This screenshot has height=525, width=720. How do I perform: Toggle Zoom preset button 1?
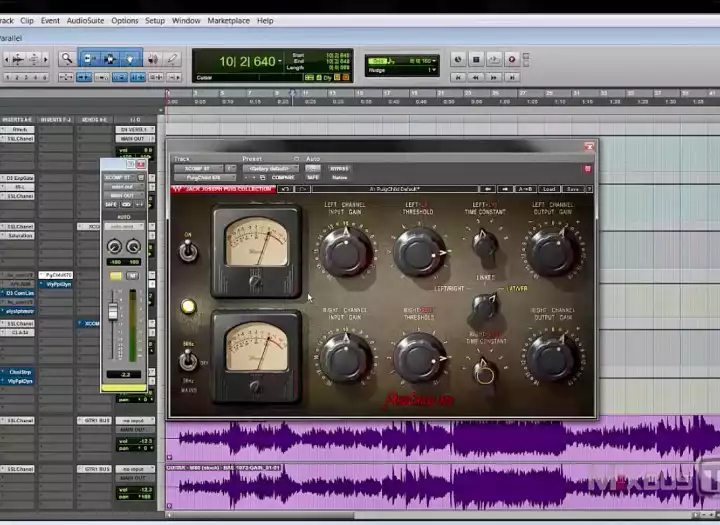pos(8,77)
